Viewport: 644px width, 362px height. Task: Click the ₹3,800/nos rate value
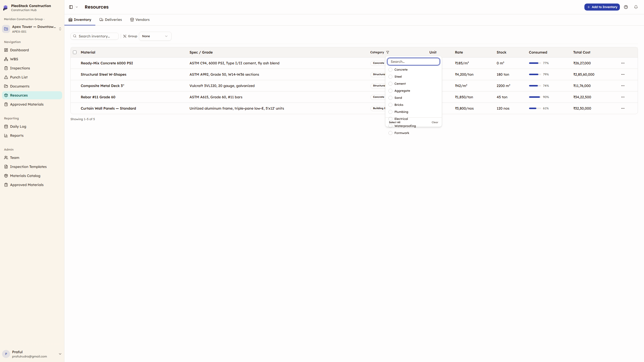coord(464,108)
